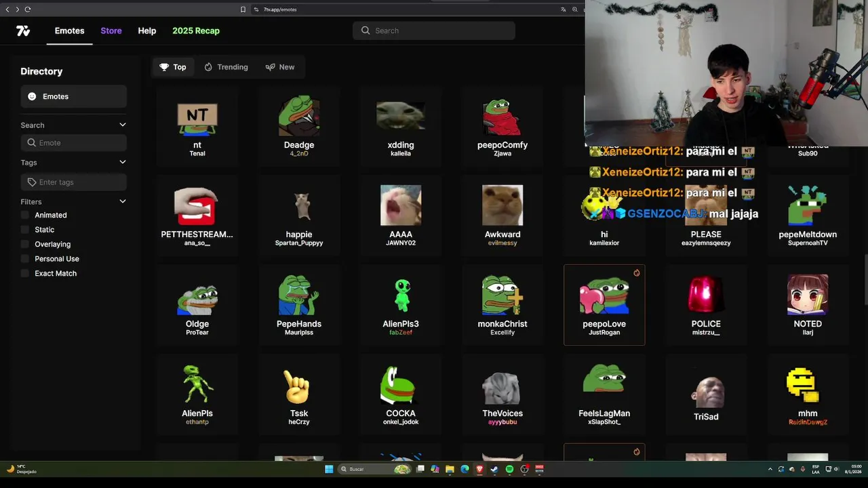
Task: Click the taskbar Buscar search box
Action: click(x=375, y=469)
